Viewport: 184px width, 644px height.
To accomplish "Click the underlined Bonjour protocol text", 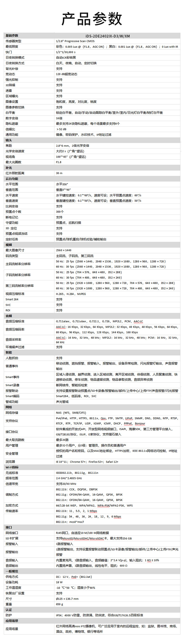I will (x=140, y=424).
